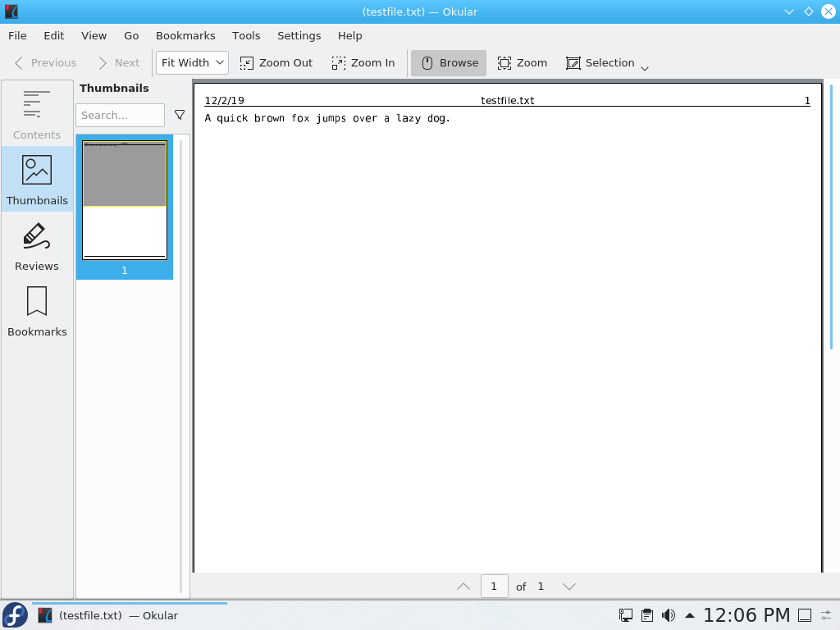Open the clipboard tray icon
The height and width of the screenshot is (630, 840).
point(647,615)
